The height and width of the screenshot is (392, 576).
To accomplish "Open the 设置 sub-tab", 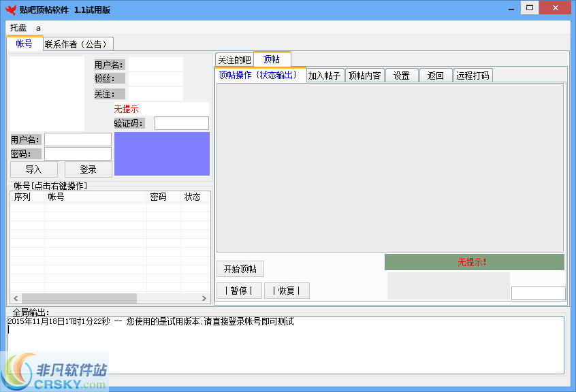I will 402,76.
